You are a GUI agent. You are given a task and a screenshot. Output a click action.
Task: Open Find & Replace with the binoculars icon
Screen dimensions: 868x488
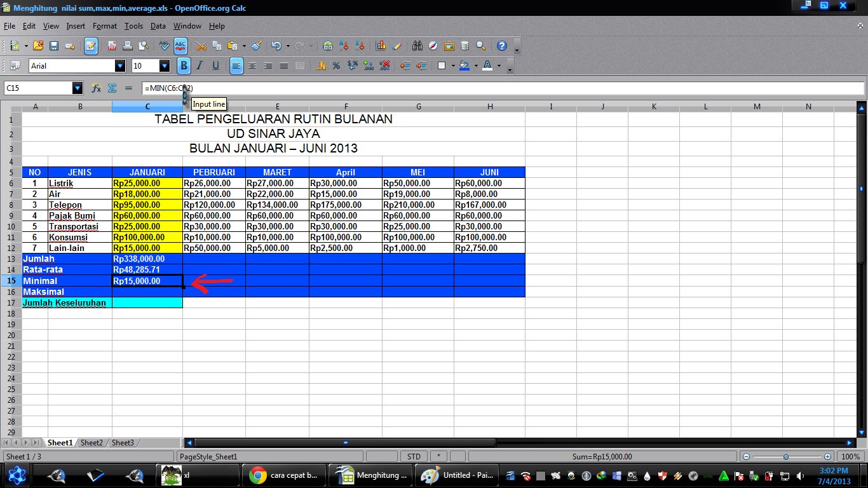417,45
